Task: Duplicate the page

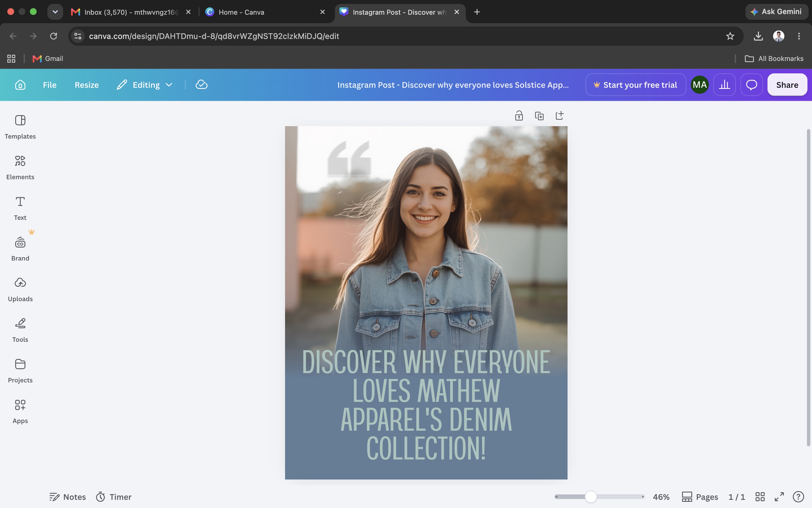Action: (x=539, y=116)
